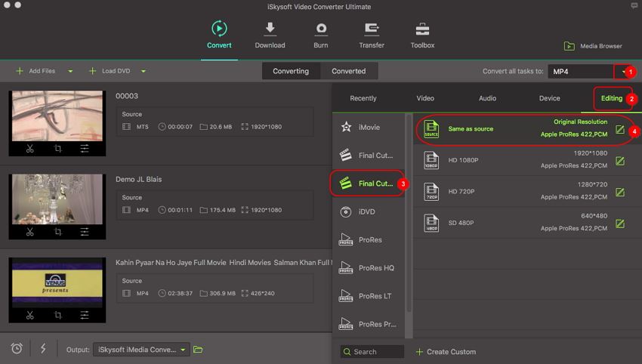Open effects settings for Demo JL Blais
The width and height of the screenshot is (642, 364).
pyautogui.click(x=85, y=232)
